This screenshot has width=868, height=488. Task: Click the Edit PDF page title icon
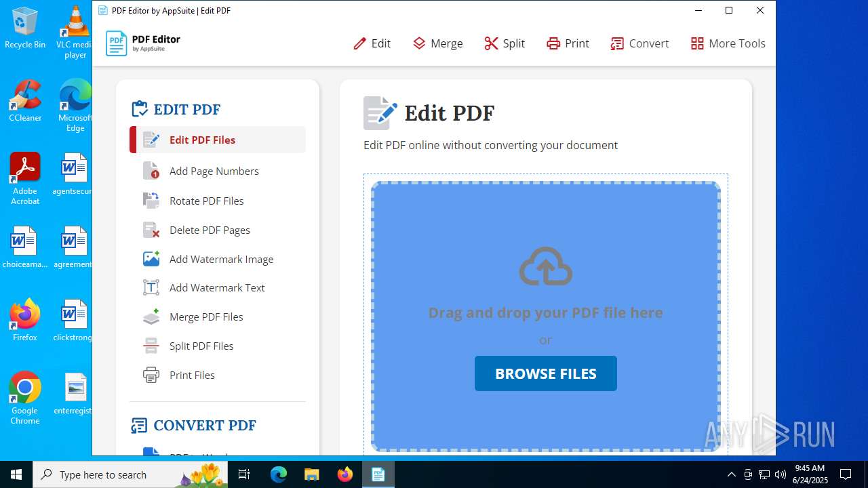point(380,113)
